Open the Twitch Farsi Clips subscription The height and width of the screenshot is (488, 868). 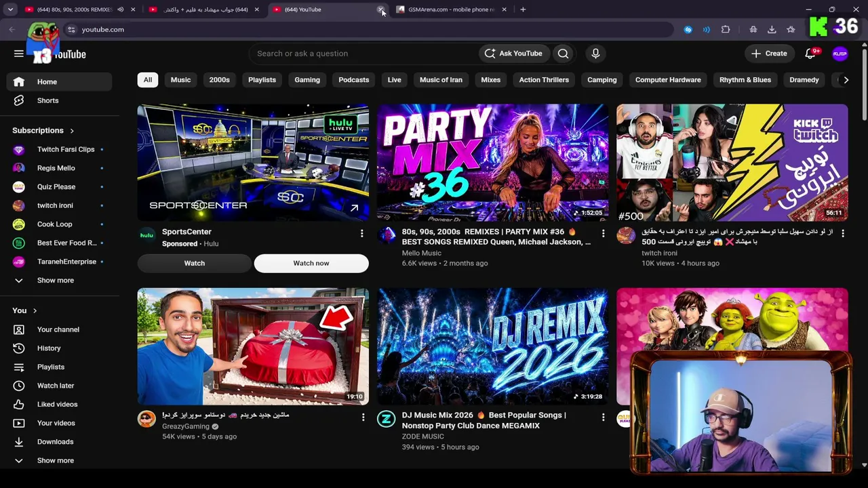(x=60, y=150)
